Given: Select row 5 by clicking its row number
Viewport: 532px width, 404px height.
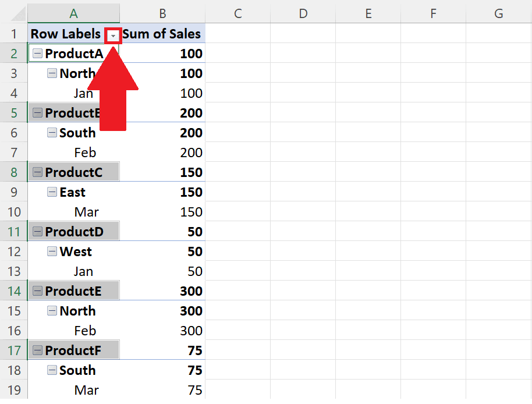Looking at the screenshot, I should (13, 112).
